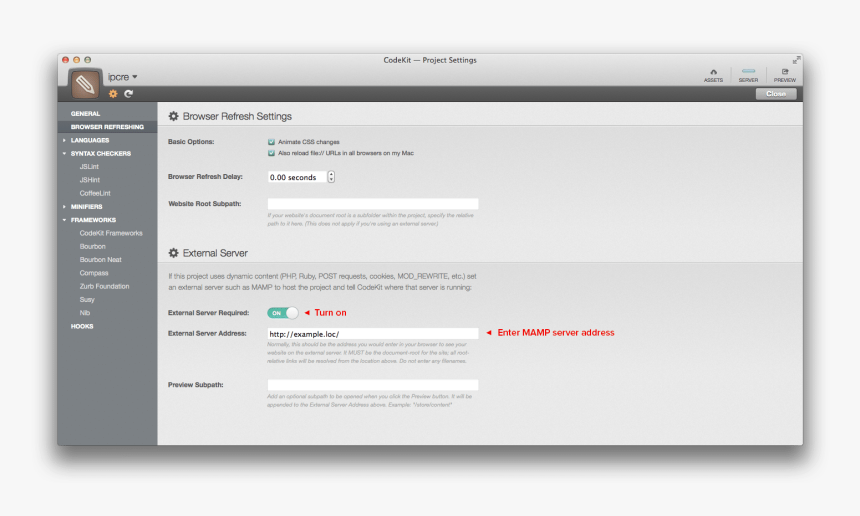The image size is (860, 516).
Task: Collapse the Syntax Checkers section
Action: [64, 154]
